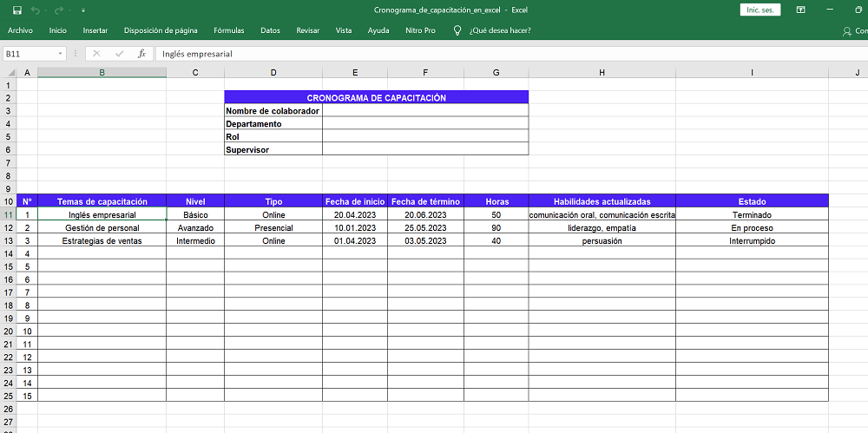Click the Cancel X icon in formula bar
This screenshot has height=433, width=868.
pos(96,54)
